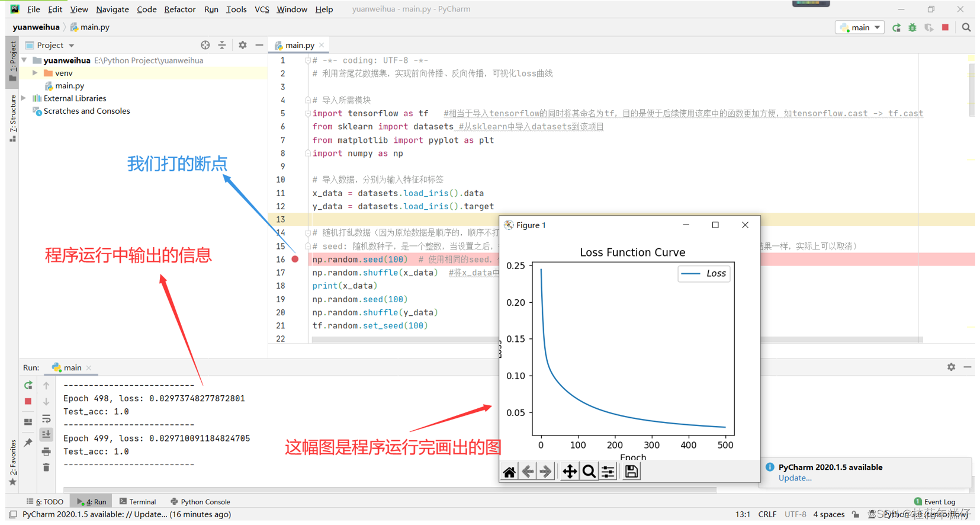
Task: Click Up the Stack Trace arrow
Action: (x=46, y=385)
